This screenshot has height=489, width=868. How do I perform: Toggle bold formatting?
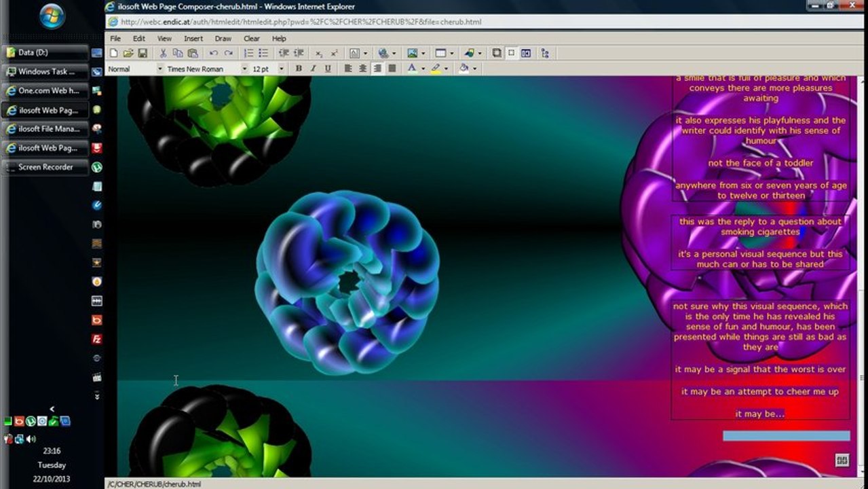[x=299, y=69]
